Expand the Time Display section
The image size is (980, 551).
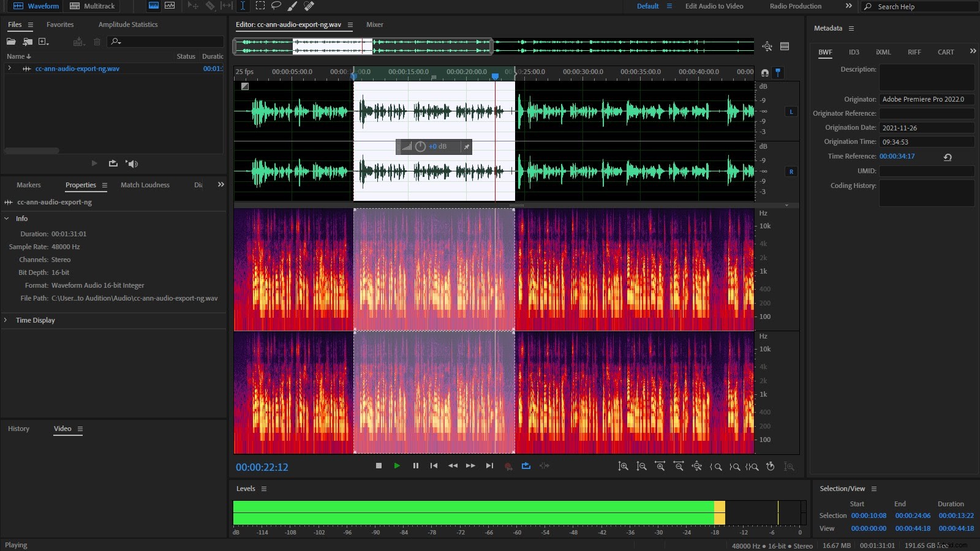[x=6, y=320]
